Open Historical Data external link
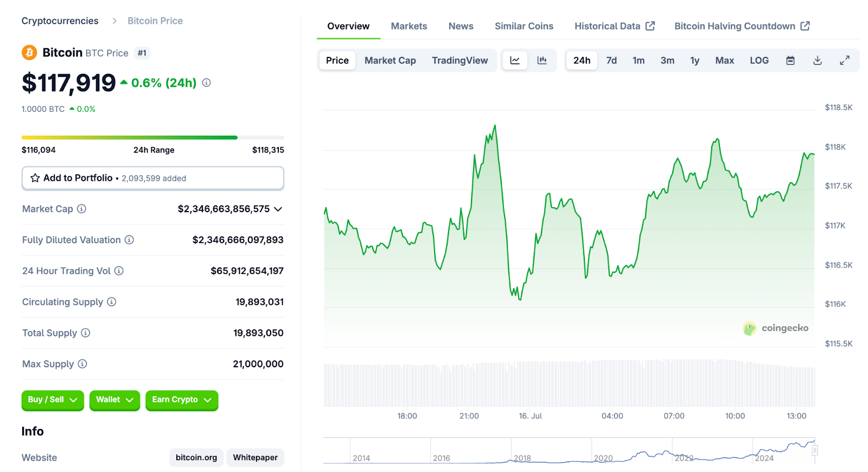 click(615, 26)
